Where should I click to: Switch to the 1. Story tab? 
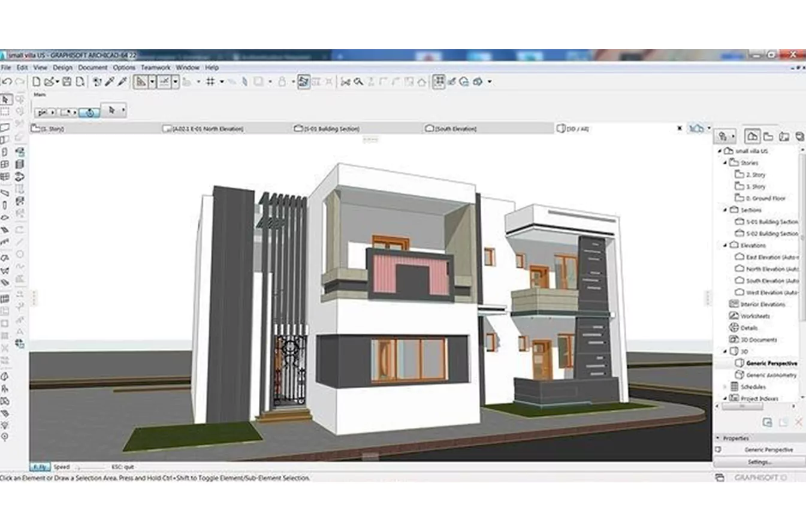(96, 128)
